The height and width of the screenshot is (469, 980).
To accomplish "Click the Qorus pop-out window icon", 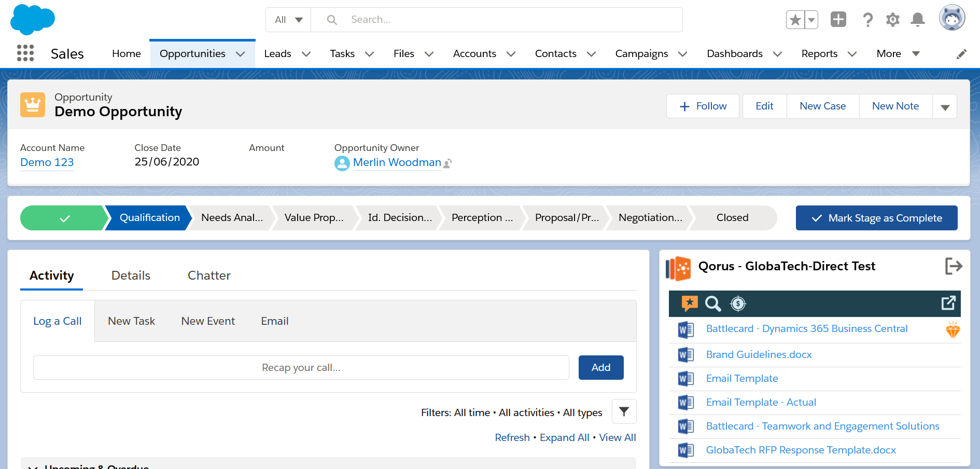I will pyautogui.click(x=948, y=303).
